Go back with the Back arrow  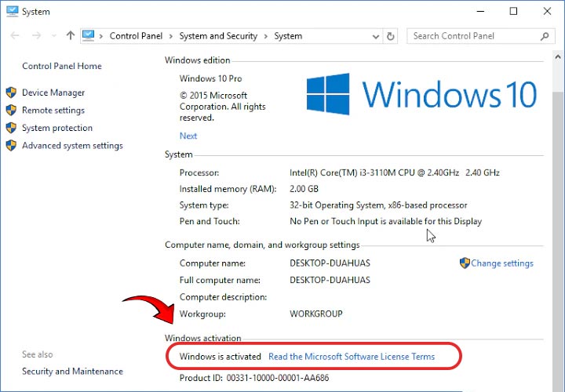point(15,35)
